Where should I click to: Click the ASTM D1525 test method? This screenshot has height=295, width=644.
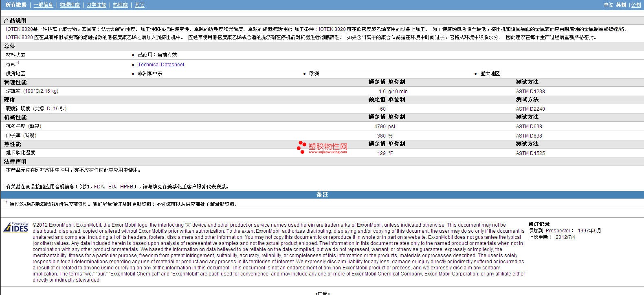(530, 153)
